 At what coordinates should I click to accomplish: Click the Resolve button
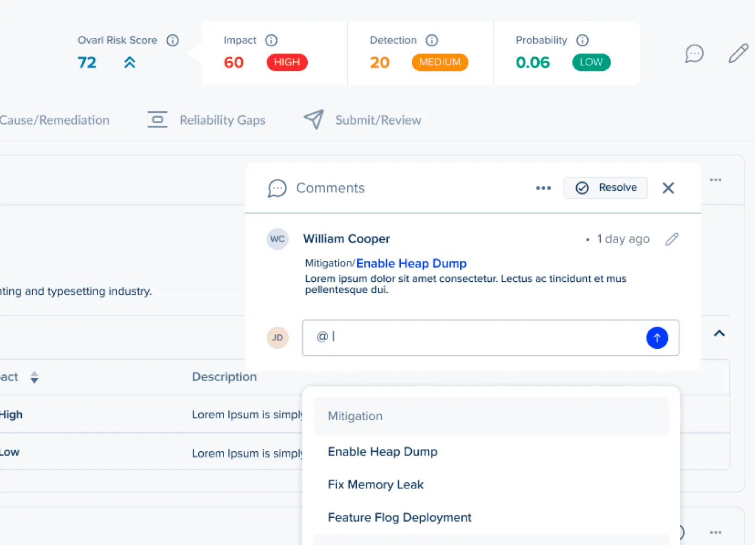[x=606, y=187]
